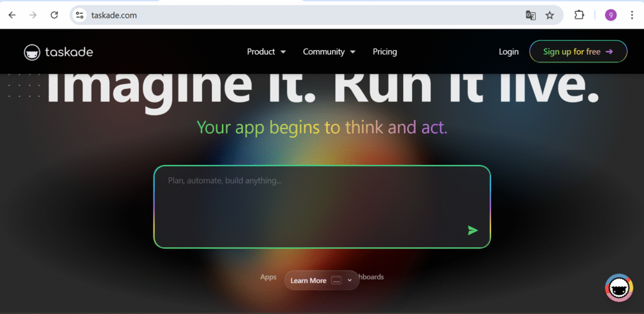Select the Apps tab below the prompt box
The height and width of the screenshot is (314, 644).
coord(269,277)
